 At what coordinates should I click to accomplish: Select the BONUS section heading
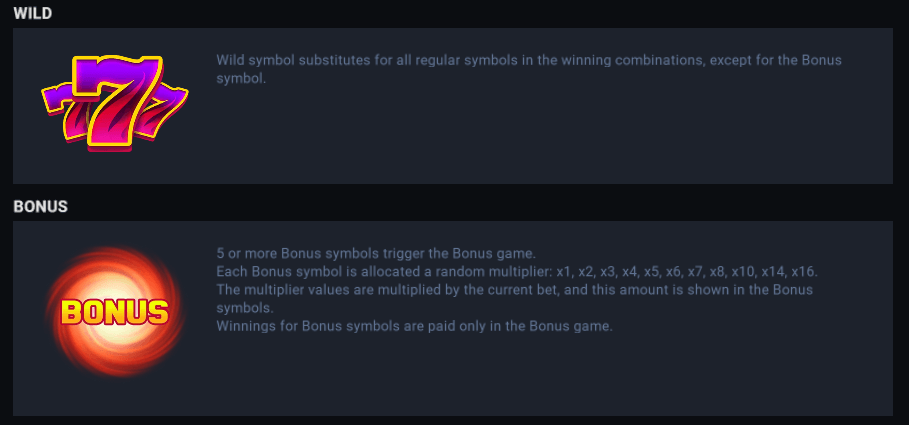tap(40, 207)
